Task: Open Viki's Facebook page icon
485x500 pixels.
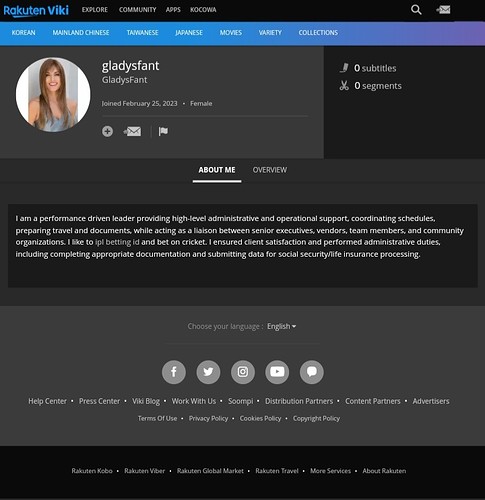Action: coord(174,372)
